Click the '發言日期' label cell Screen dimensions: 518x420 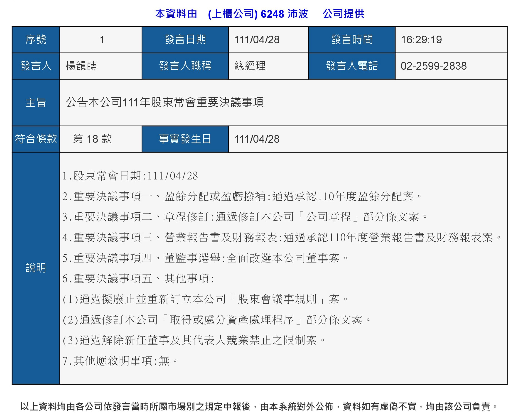coord(185,40)
